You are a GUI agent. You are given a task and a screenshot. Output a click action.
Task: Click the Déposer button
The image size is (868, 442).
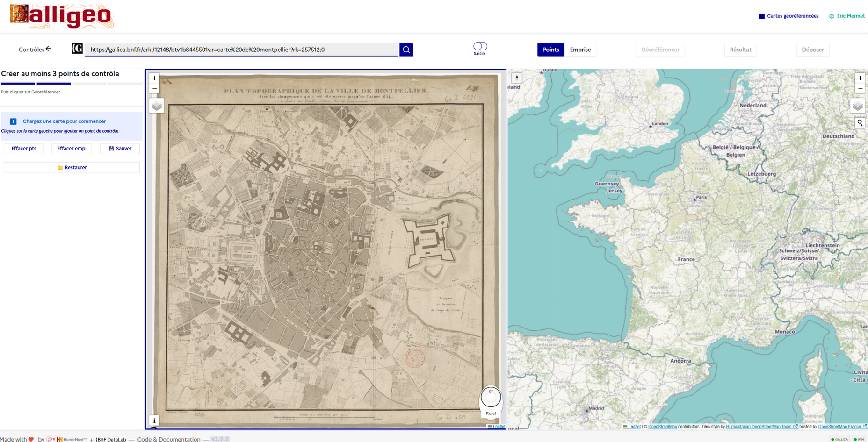click(813, 50)
